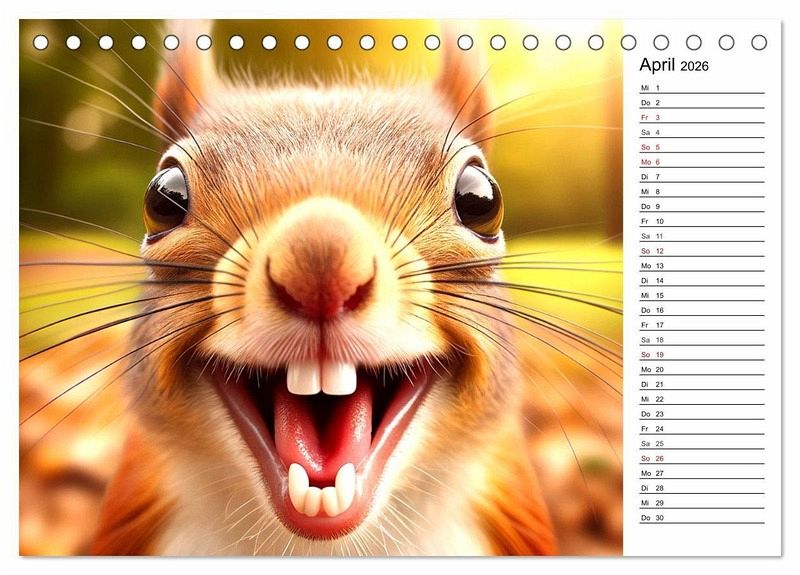Select the red 'So 12' Sunday row
Image resolution: width=800 pixels, height=575 pixels.
702,251
